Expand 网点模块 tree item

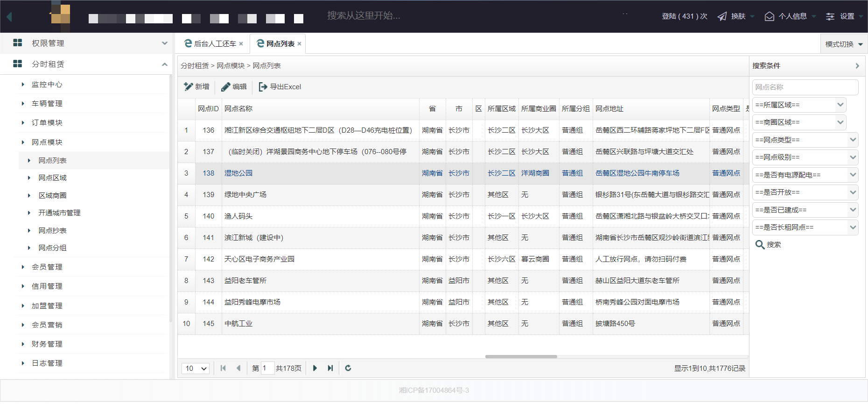click(x=22, y=142)
